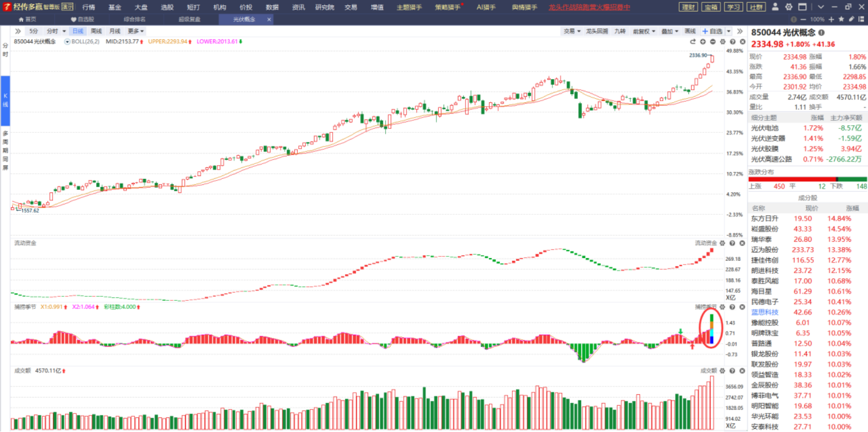Click the 龙头作战陪跑营 red promo link
868x432 pixels.
click(589, 7)
